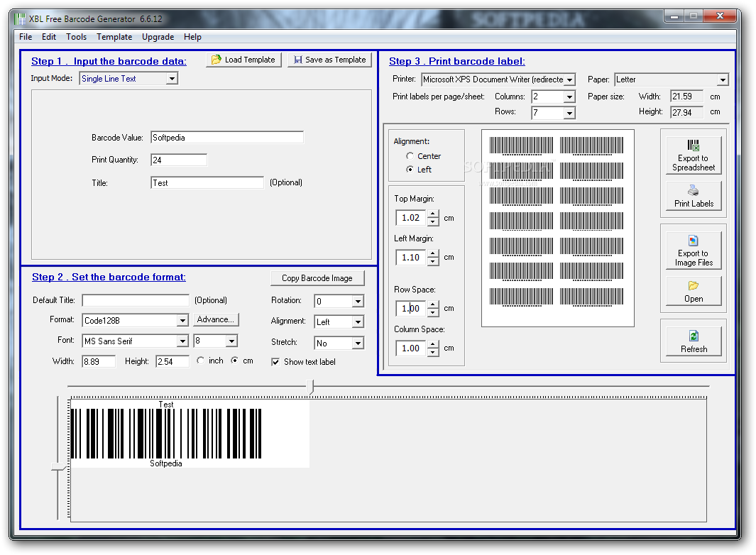The width and height of the screenshot is (756, 555).
Task: Click the Title input field
Action: [207, 182]
